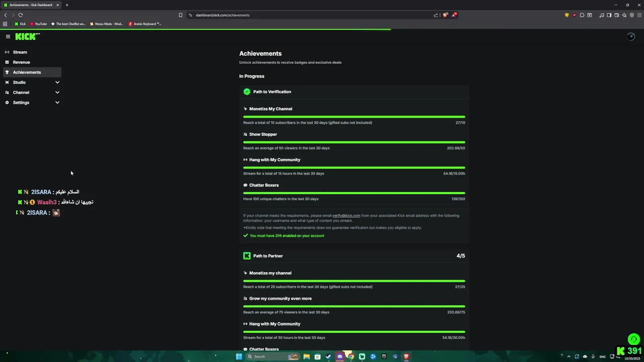The image size is (644, 362).
Task: Open Steam from the taskbar
Action: [x=329, y=356]
